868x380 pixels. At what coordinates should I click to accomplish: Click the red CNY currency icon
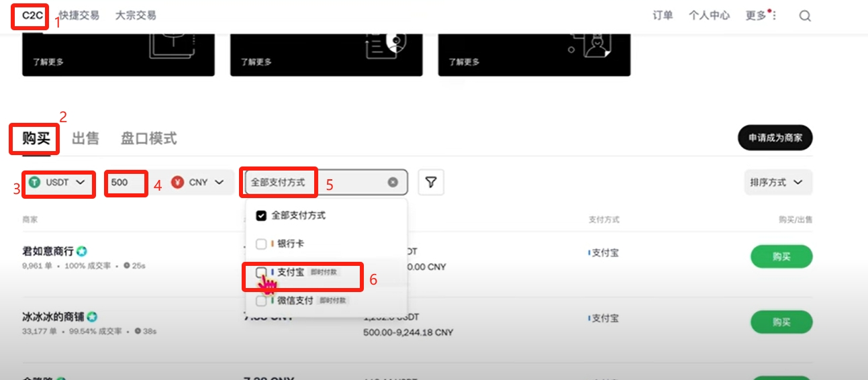[177, 182]
